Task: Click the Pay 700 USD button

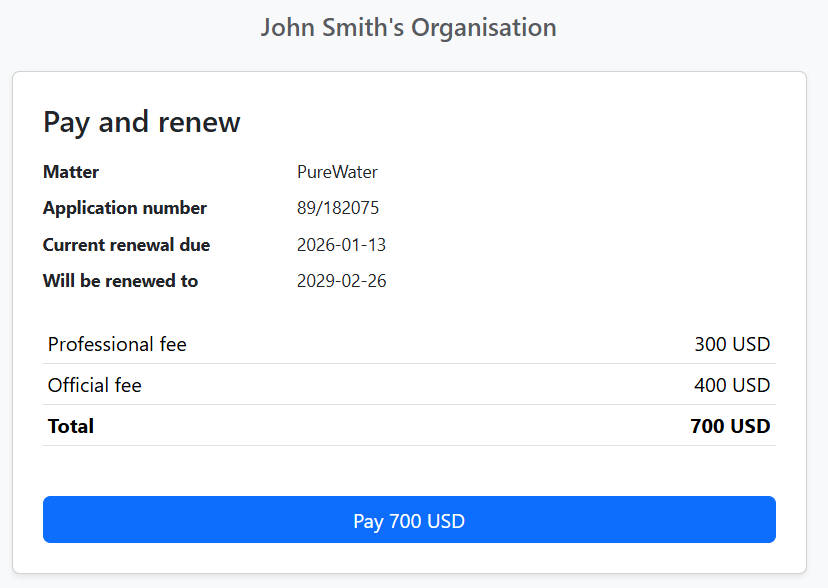Action: coord(408,520)
